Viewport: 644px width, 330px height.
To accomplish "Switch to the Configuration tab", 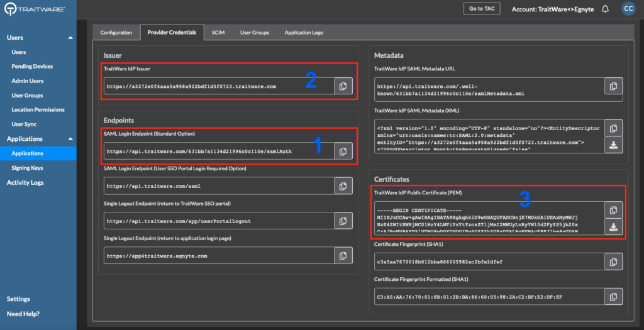I will click(x=116, y=33).
